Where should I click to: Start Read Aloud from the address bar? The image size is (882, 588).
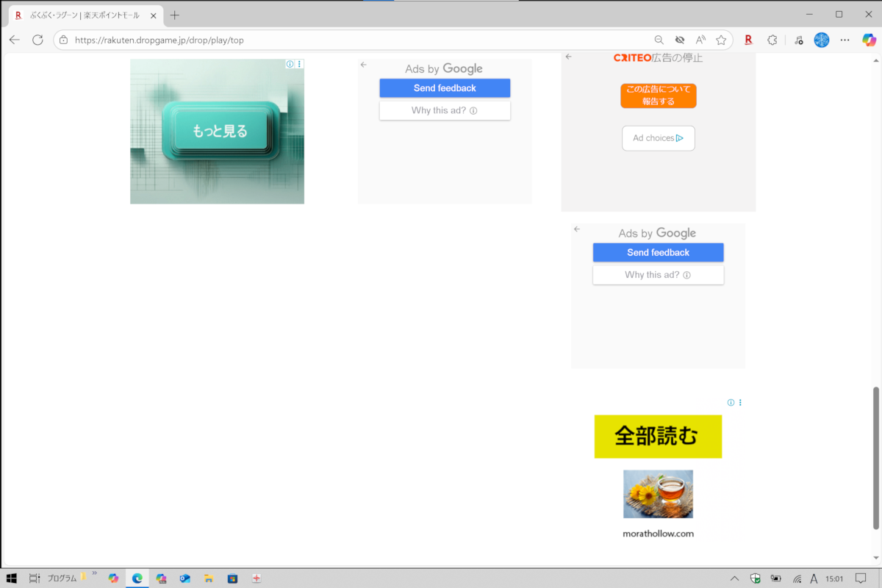pyautogui.click(x=700, y=40)
